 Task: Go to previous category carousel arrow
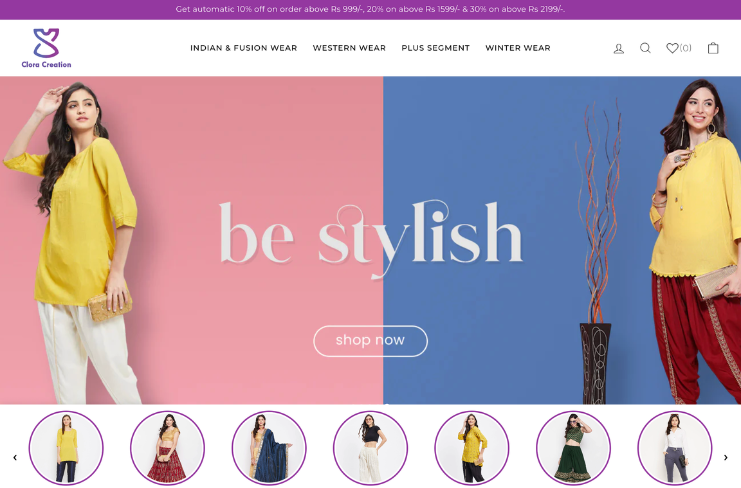pyautogui.click(x=15, y=457)
